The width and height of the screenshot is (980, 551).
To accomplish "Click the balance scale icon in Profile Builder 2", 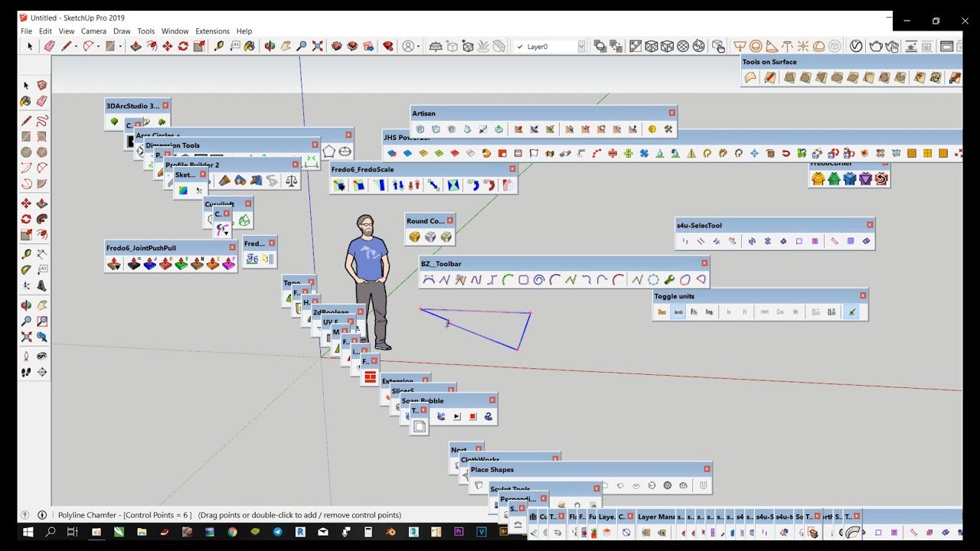I will pyautogui.click(x=291, y=181).
